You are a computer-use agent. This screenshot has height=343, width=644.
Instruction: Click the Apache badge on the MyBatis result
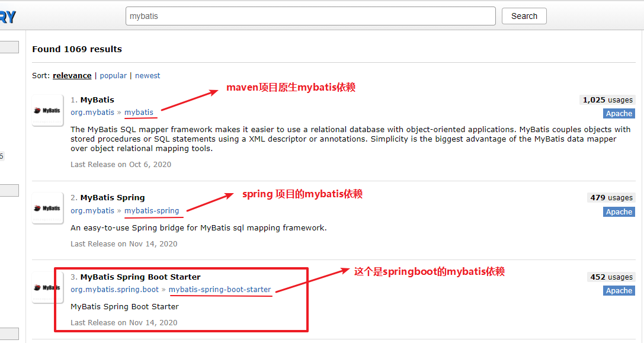[619, 113]
